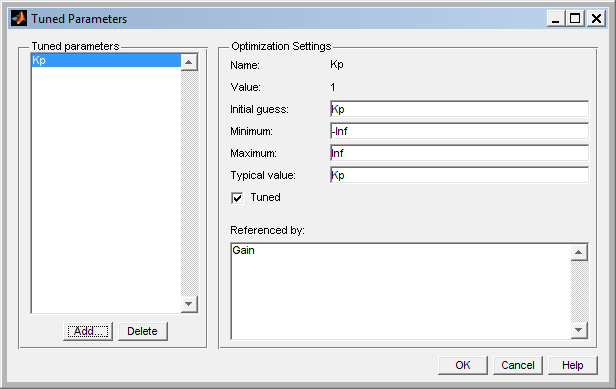This screenshot has width=616, height=389.
Task: Click the Add... button
Action: 88,331
